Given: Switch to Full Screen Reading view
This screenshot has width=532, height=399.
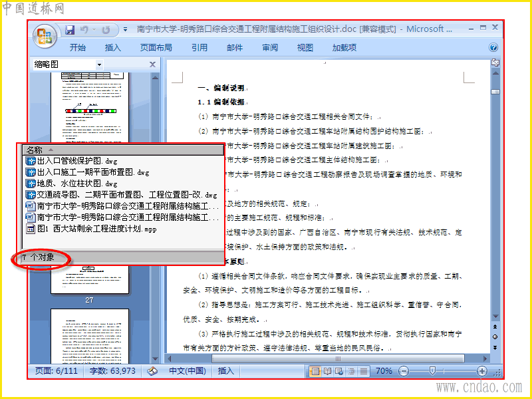Looking at the screenshot, I should click(x=327, y=371).
